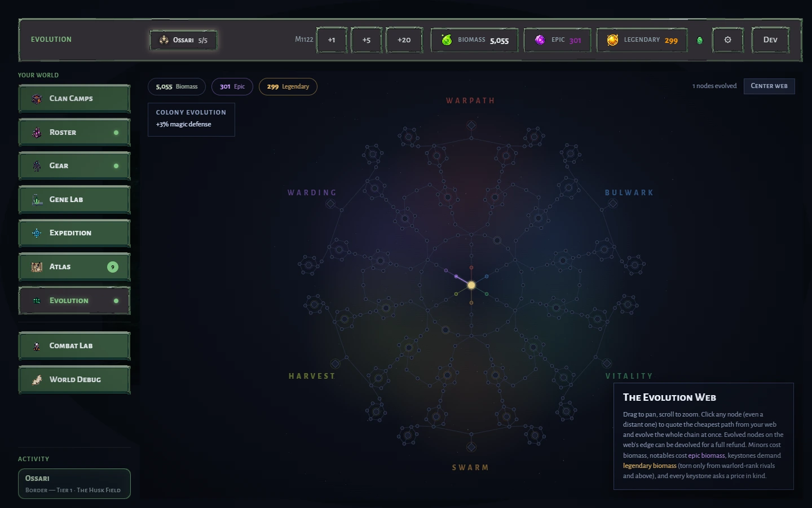The image size is (812, 508).
Task: Click the Gene Lab flask icon
Action: pos(37,200)
